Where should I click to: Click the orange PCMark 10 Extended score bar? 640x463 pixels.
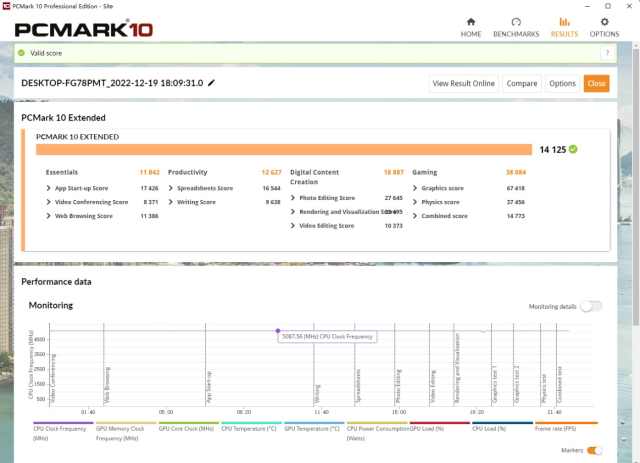click(x=284, y=149)
